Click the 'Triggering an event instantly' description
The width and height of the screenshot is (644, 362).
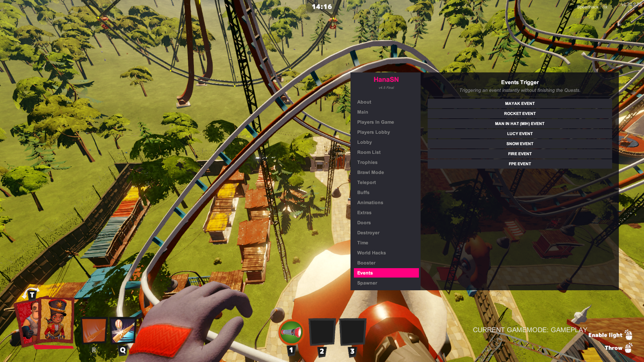520,90
